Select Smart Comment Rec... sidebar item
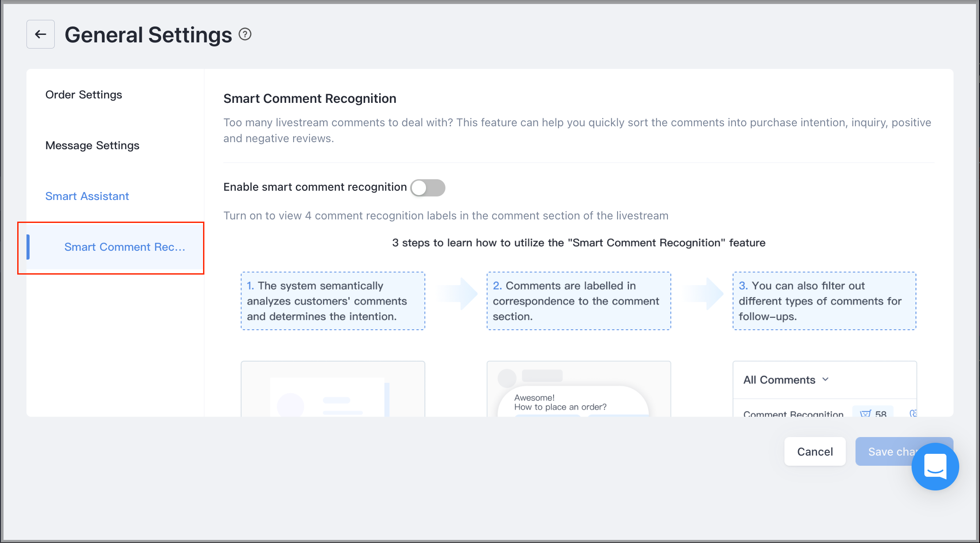980x543 pixels. coord(115,247)
